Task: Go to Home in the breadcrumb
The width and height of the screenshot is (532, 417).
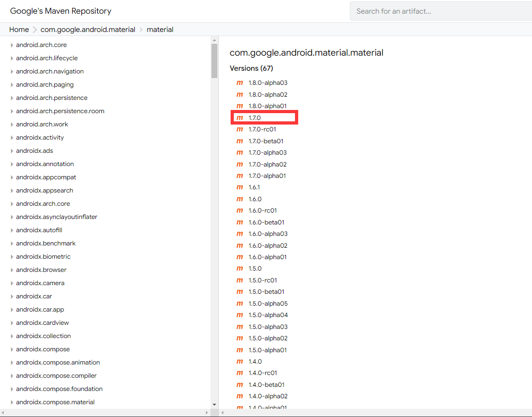Action: pos(19,30)
